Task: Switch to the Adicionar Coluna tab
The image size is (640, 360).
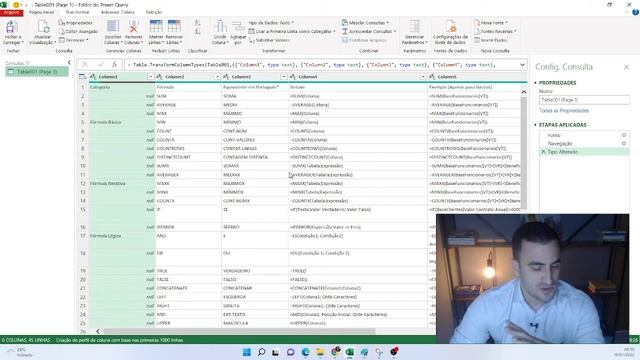Action: (118, 13)
